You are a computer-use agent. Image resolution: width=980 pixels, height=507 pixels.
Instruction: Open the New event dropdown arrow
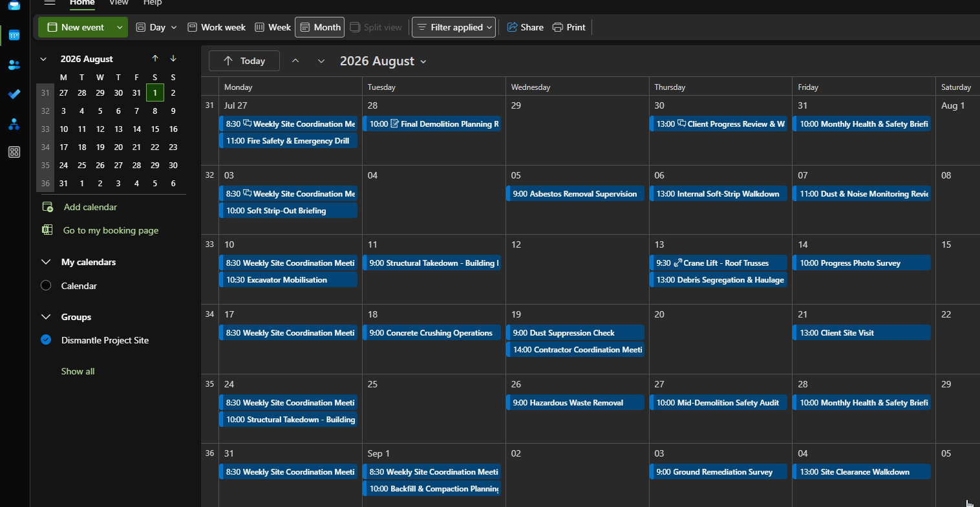click(x=120, y=27)
